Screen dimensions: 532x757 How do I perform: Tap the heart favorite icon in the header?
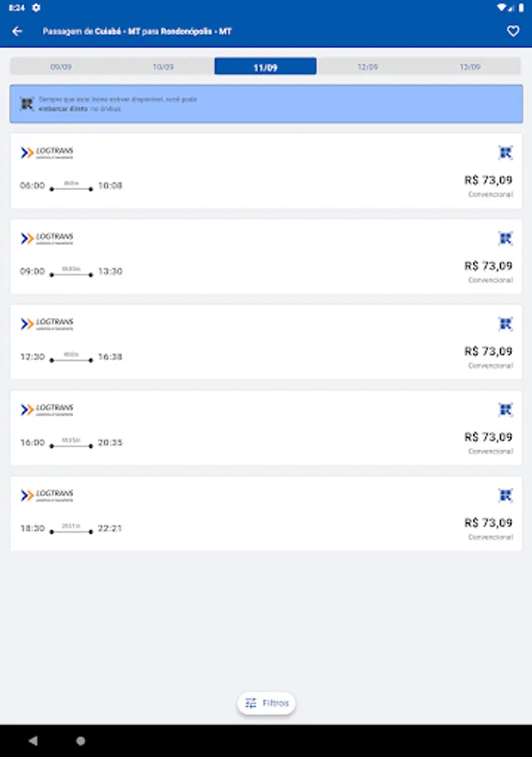click(x=513, y=30)
